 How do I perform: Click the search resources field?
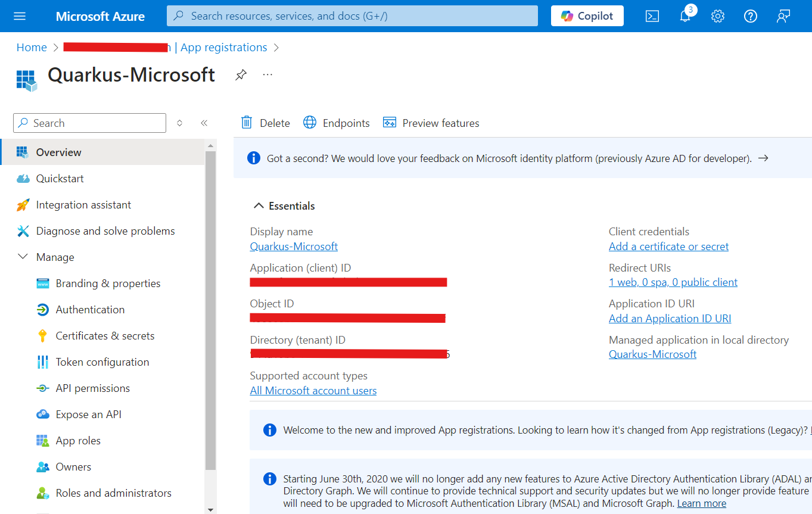(351, 16)
